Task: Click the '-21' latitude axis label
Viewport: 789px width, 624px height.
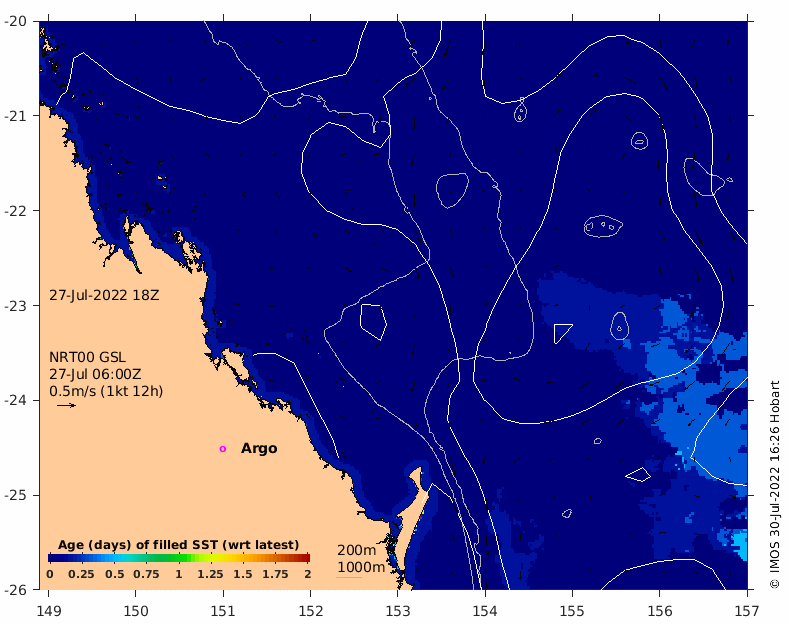Action: coord(16,116)
